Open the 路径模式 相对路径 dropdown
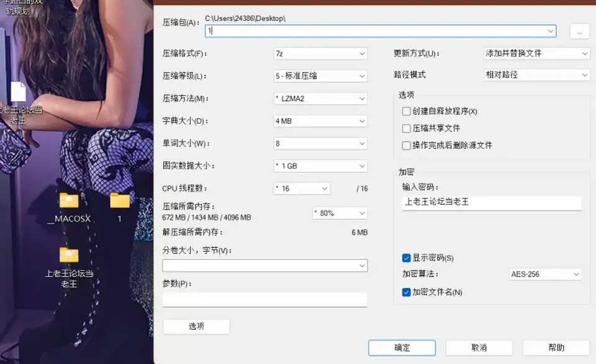Screen dimensions: 596x364 pos(536,75)
